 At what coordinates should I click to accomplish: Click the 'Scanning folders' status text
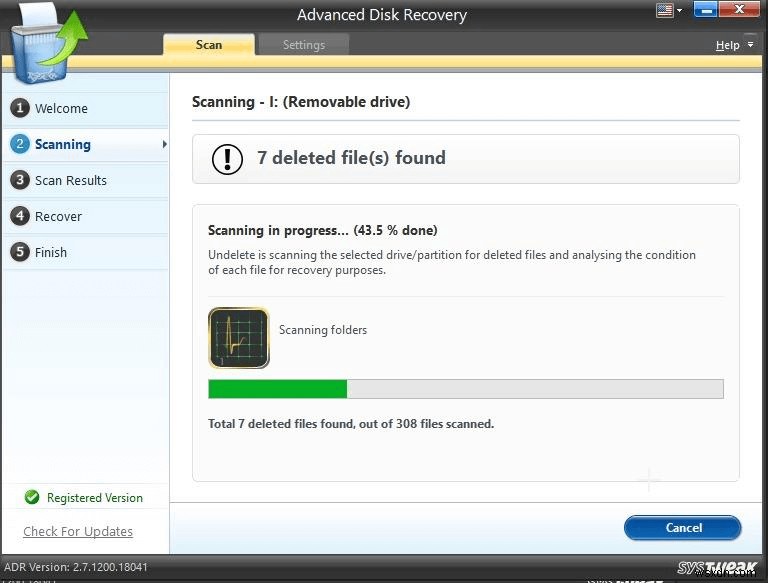pos(323,330)
